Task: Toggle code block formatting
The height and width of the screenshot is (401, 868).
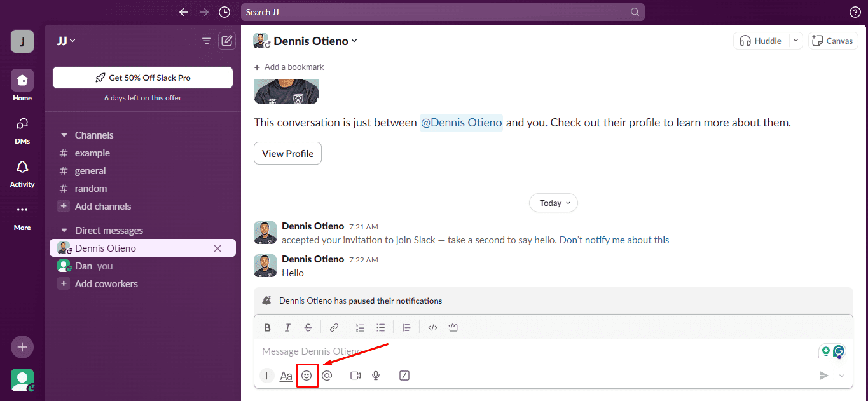Action: (453, 328)
